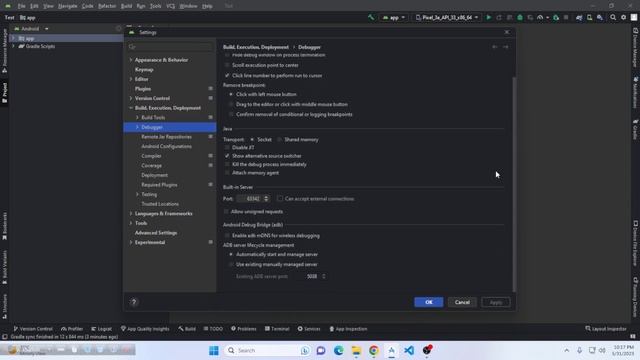Enable Attach memory agent checkbox
Image resolution: width=640 pixels, height=360 pixels.
[227, 173]
